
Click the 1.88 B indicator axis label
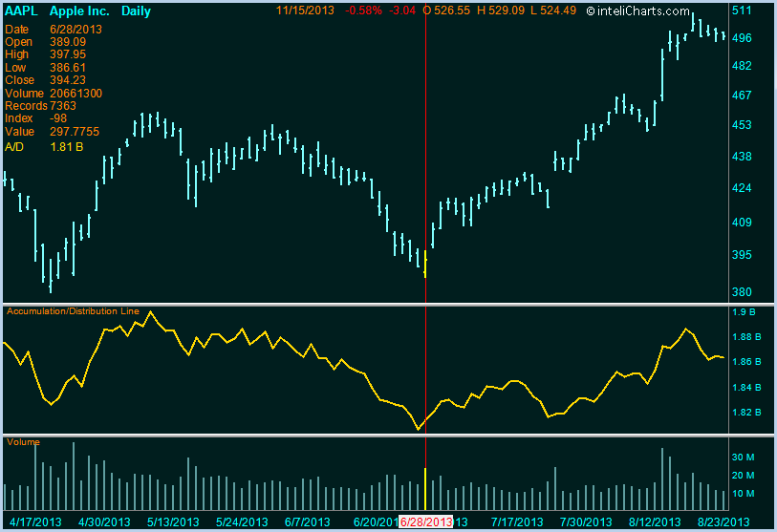[x=746, y=337]
